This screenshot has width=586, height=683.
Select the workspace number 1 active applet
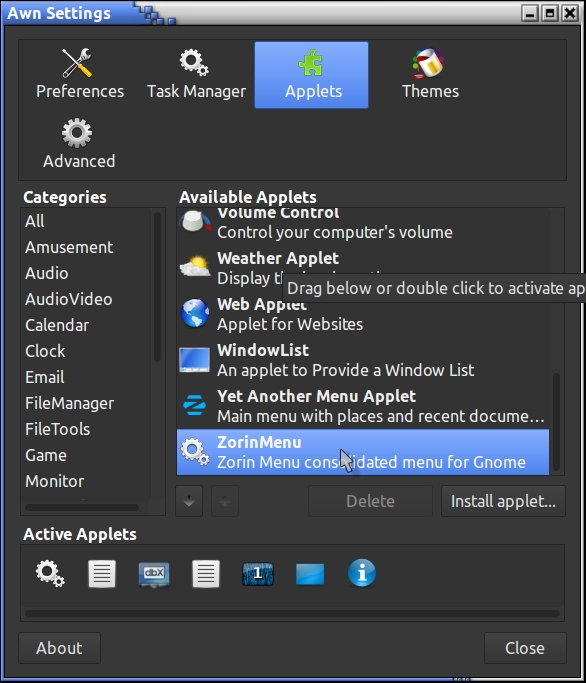258,574
